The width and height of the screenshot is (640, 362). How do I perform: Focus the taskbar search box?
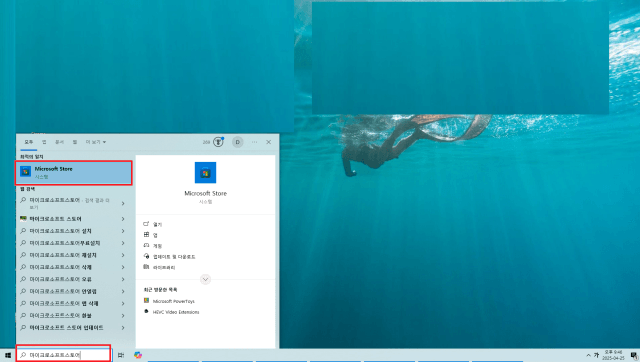pyautogui.click(x=63, y=355)
